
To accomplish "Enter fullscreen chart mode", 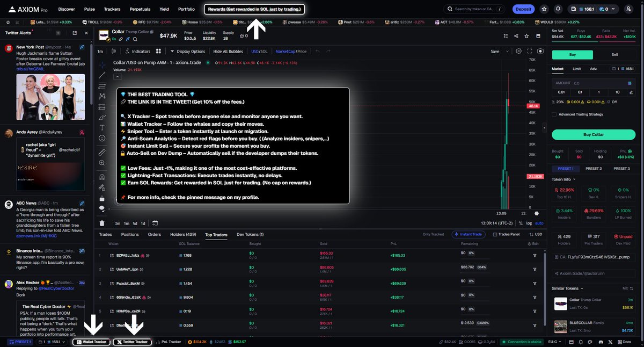I will tap(530, 52).
